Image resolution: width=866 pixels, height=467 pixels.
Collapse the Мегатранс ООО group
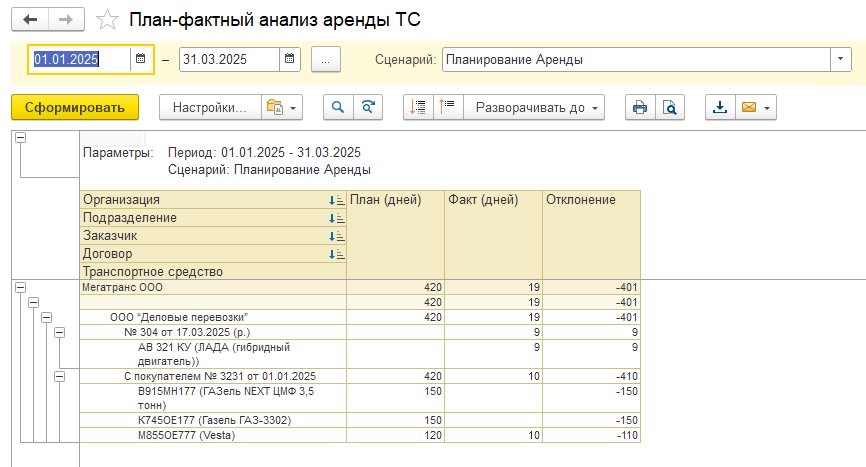pyautogui.click(x=20, y=288)
